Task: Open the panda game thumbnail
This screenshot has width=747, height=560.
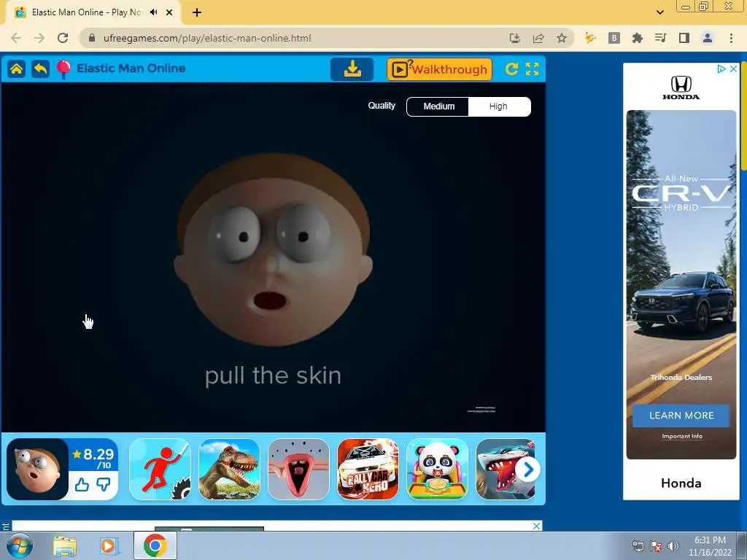Action: [438, 469]
